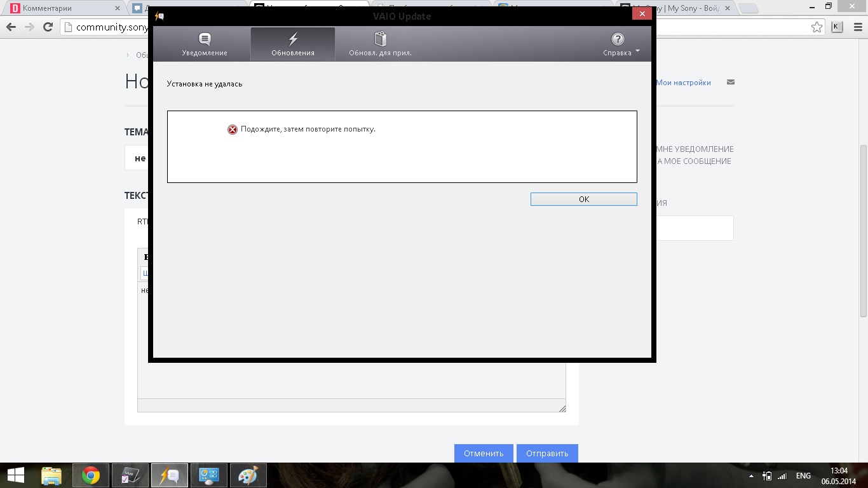
Task: Open the Control Panel taskbar icon
Action: pyautogui.click(x=209, y=475)
